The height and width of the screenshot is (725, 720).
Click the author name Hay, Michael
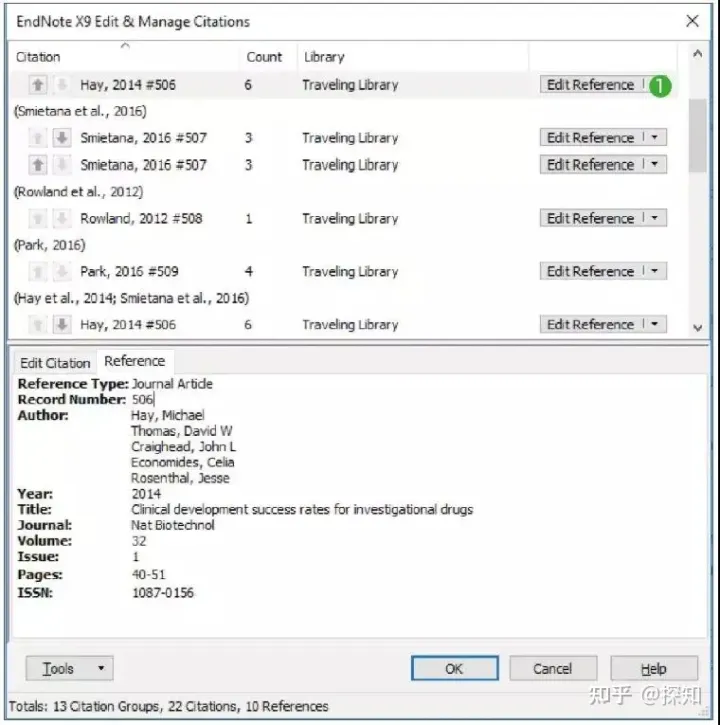pyautogui.click(x=167, y=415)
